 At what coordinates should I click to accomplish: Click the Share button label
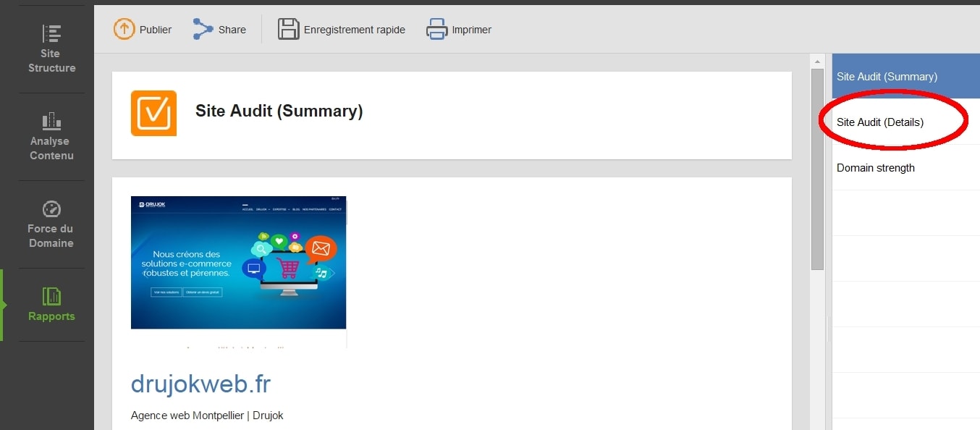tap(232, 30)
